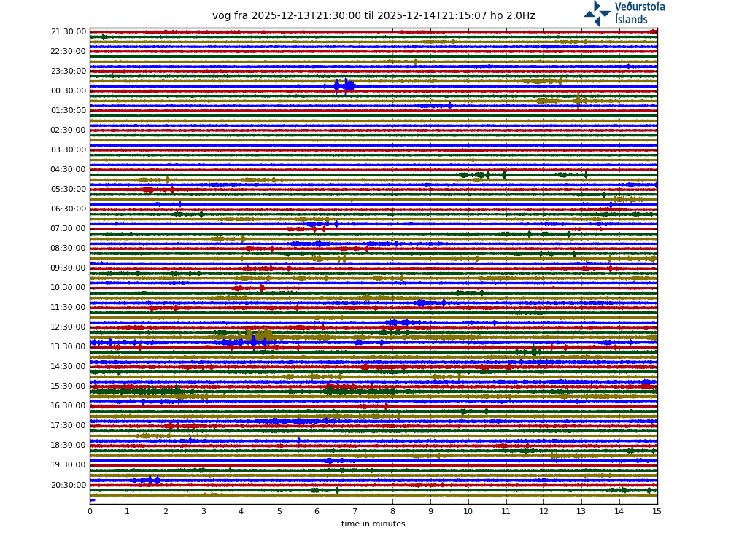Click the large olive burst below 12:30 trace
The height and width of the screenshot is (560, 747).
[x=261, y=336]
